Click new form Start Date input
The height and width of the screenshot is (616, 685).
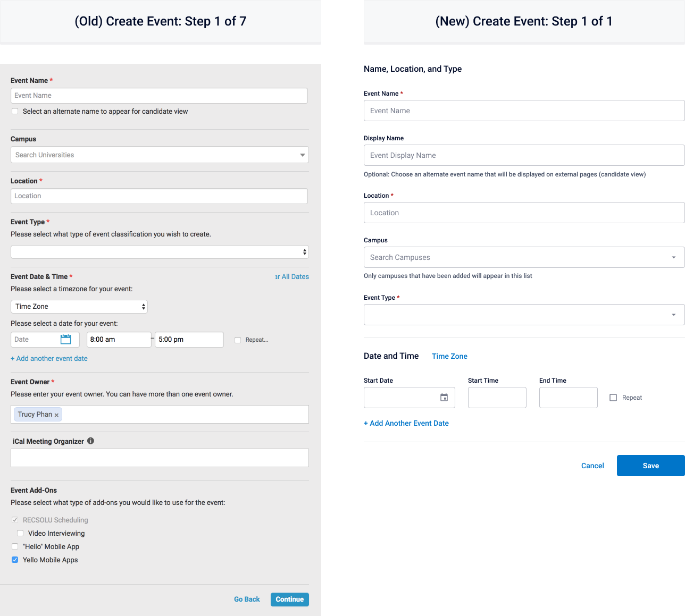(410, 398)
